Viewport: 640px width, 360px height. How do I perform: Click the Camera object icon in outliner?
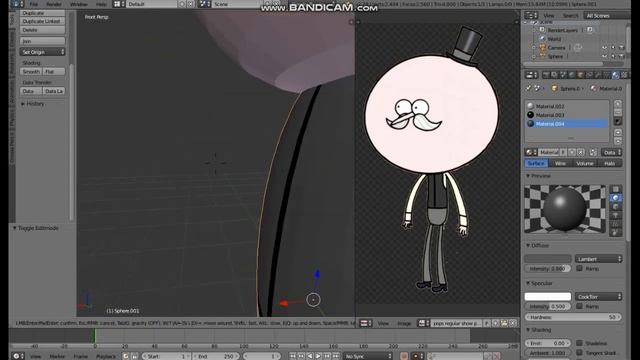coord(542,48)
